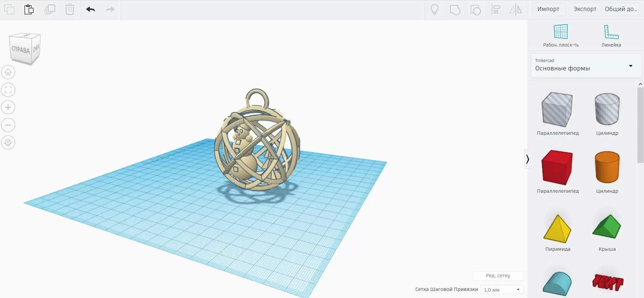The height and width of the screenshot is (298, 644).
Task: Open the Основные формы shapes dropdown
Action: pyautogui.click(x=586, y=66)
